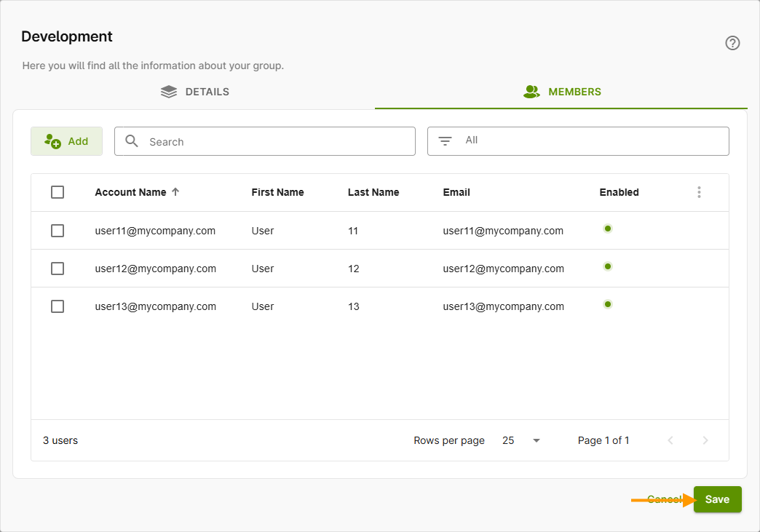
Task: Go to the previous page arrow
Action: click(x=670, y=440)
